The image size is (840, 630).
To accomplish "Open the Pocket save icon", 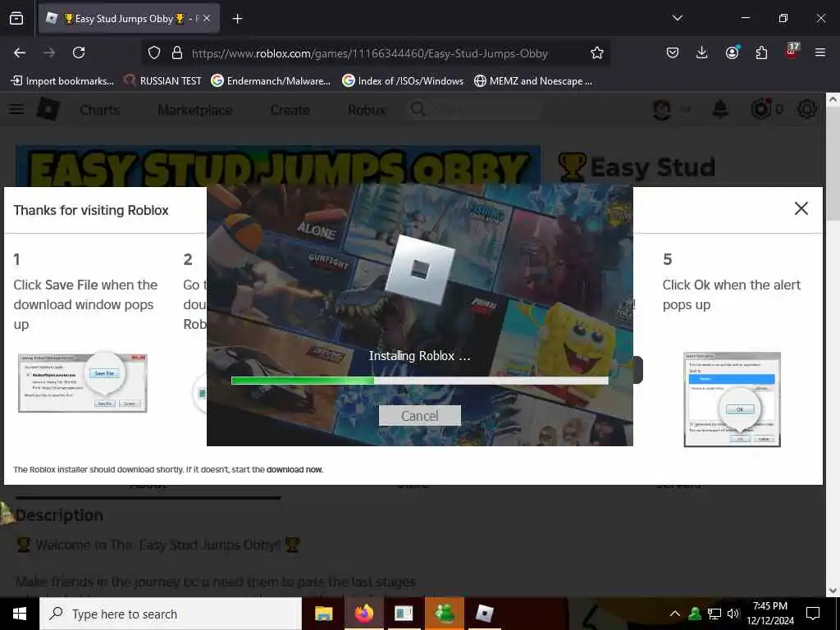I will click(673, 52).
